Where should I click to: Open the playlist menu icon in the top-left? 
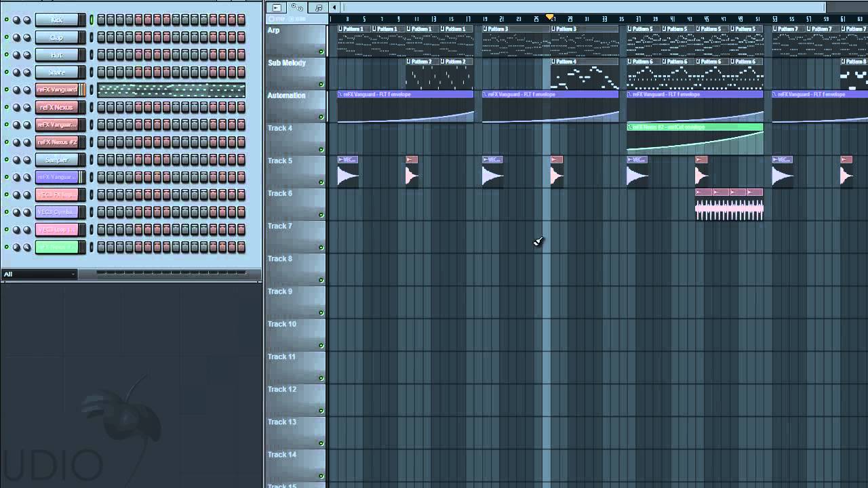276,7
